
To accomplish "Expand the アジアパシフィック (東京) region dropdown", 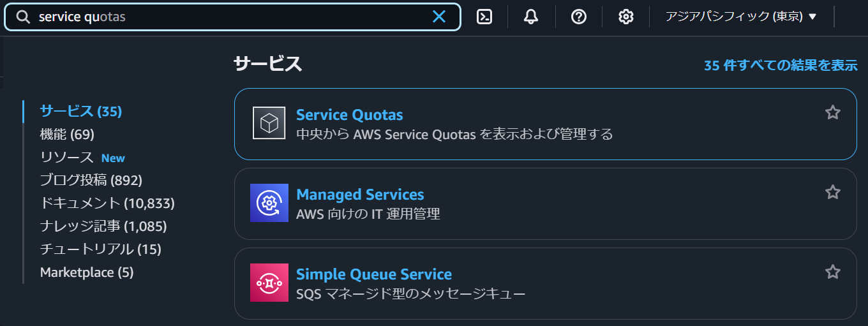I will pyautogui.click(x=741, y=17).
